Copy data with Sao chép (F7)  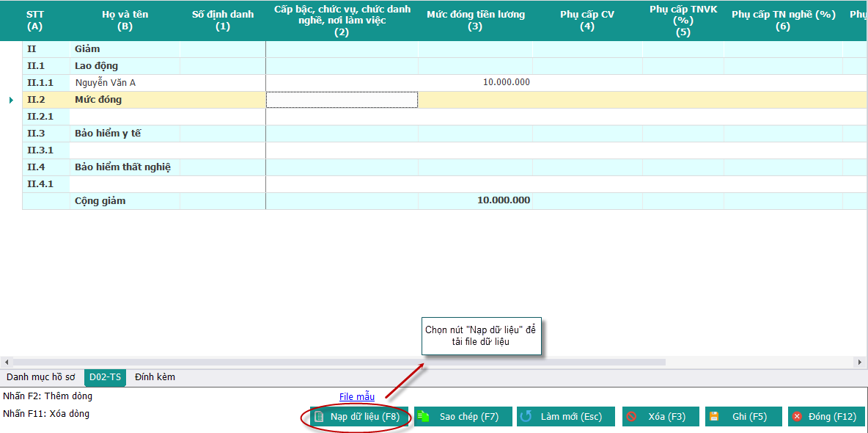[463, 416]
